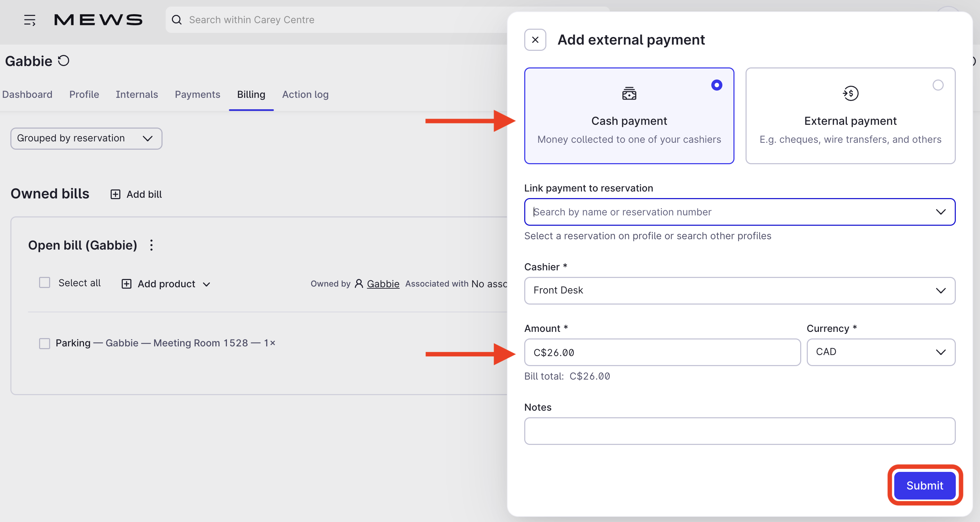Switch to the Action log tab

tap(305, 94)
